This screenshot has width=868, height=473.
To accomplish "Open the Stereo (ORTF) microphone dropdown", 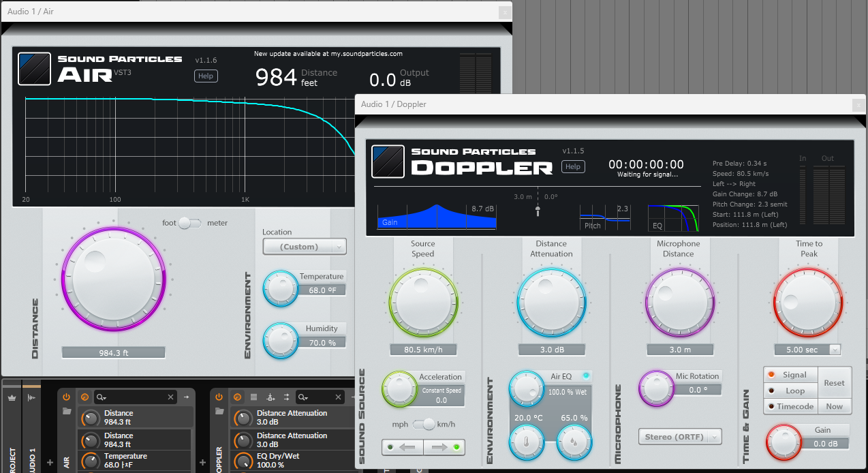I will click(680, 436).
